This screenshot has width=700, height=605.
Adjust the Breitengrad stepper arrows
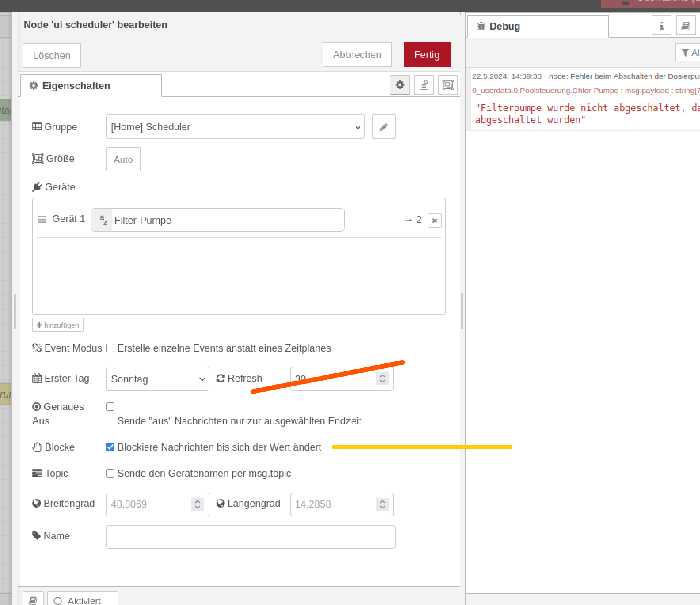coord(197,504)
